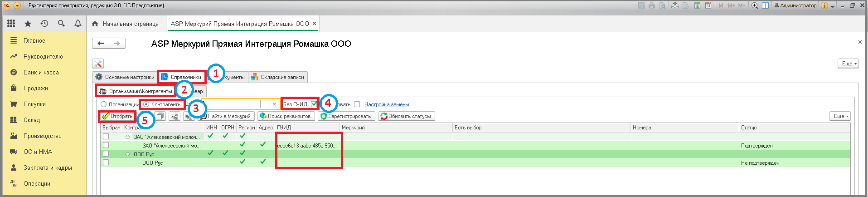Click into the filter input field

231,104
